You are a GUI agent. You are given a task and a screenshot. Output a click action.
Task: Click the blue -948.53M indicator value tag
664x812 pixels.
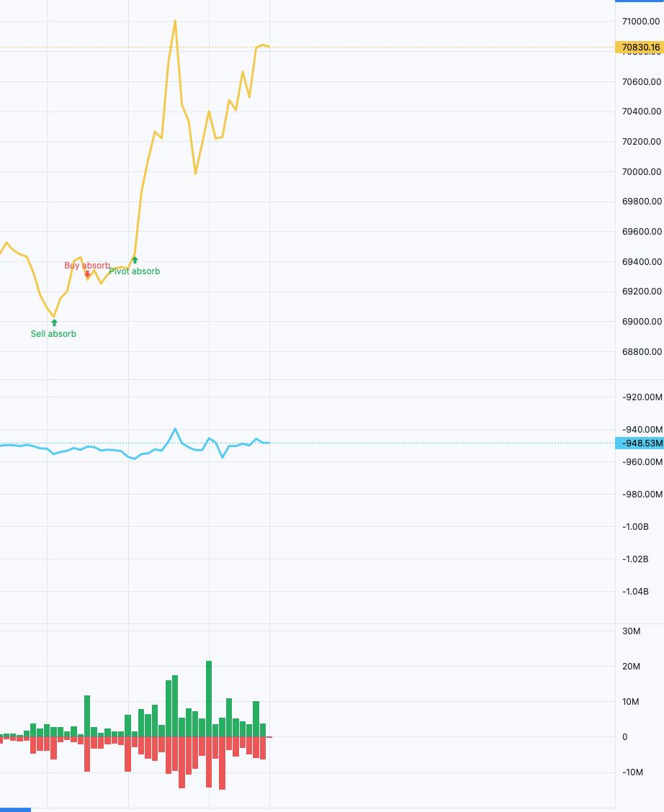coord(640,443)
